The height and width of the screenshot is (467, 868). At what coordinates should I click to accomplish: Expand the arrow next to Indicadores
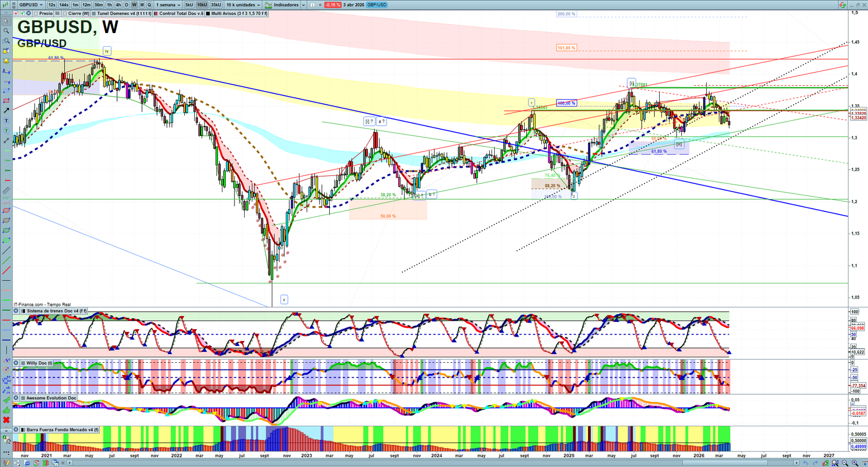pyautogui.click(x=304, y=5)
